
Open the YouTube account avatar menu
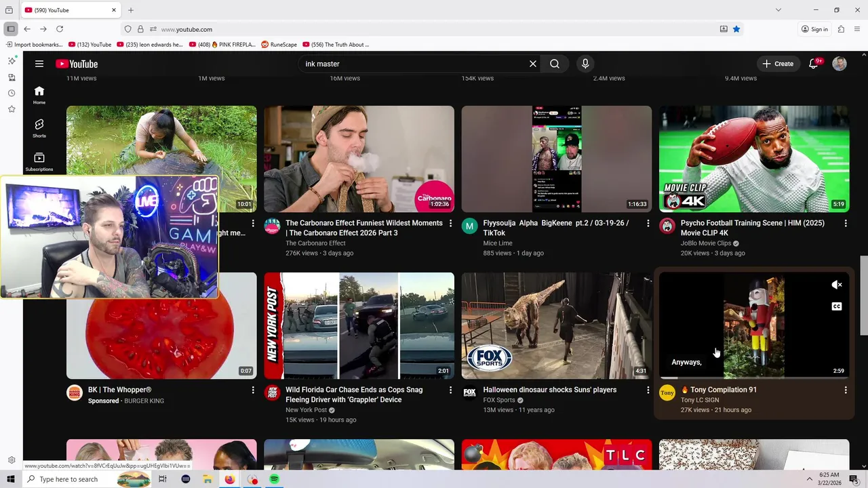(840, 64)
